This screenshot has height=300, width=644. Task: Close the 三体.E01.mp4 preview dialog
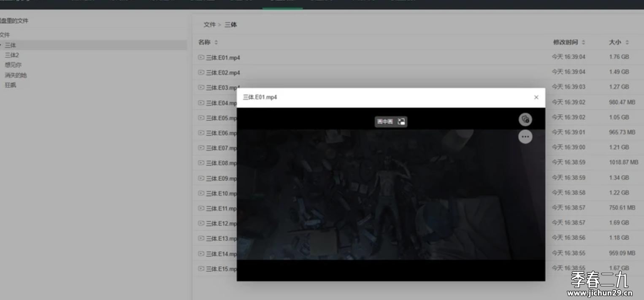click(x=536, y=97)
